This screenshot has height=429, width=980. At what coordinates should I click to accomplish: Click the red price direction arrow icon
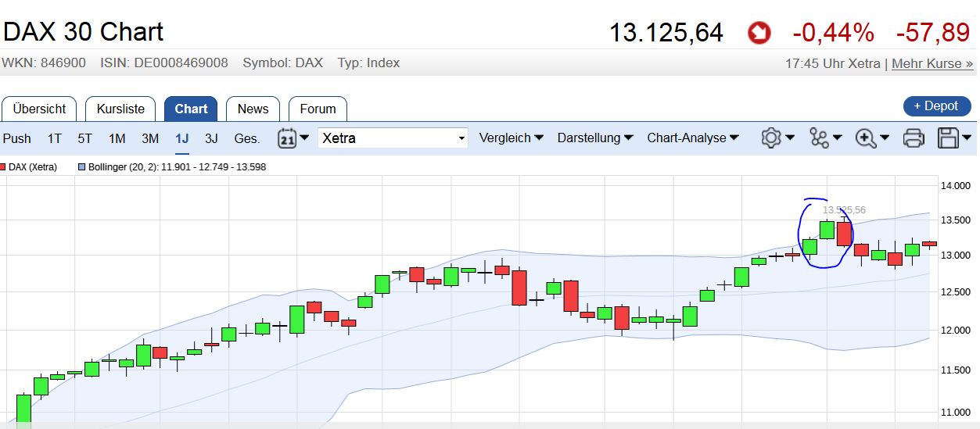tap(759, 33)
